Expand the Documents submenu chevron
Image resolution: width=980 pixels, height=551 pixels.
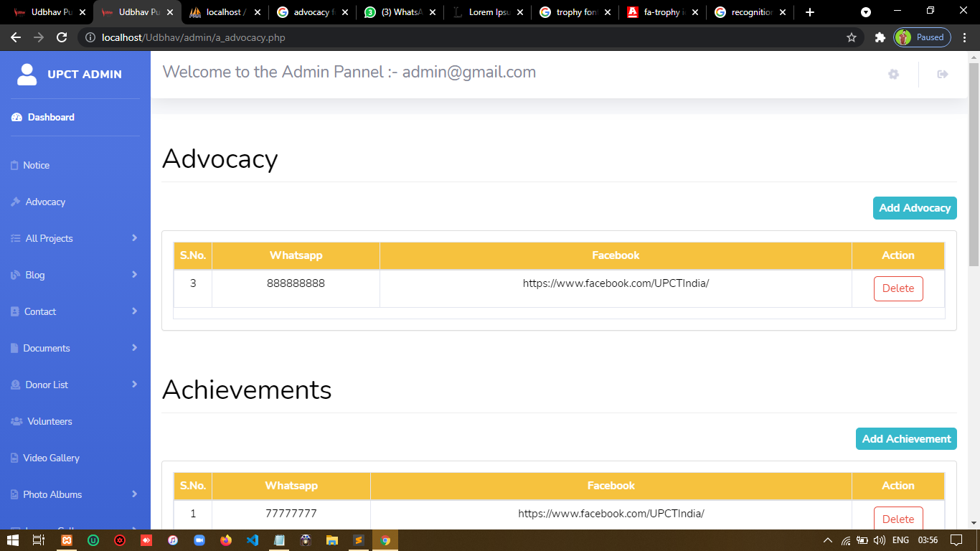tap(134, 347)
